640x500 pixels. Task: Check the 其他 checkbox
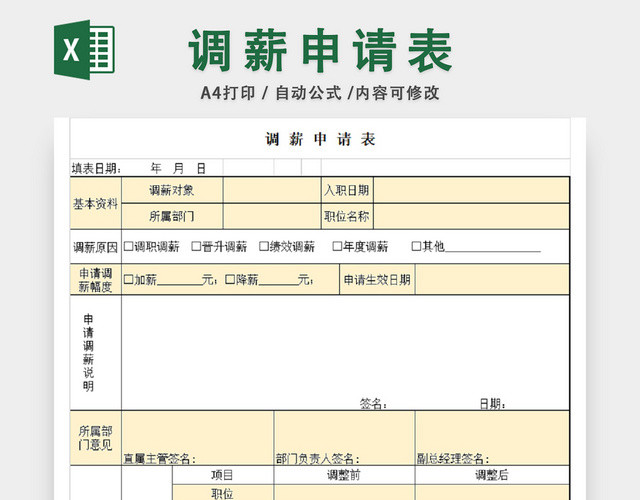416,246
